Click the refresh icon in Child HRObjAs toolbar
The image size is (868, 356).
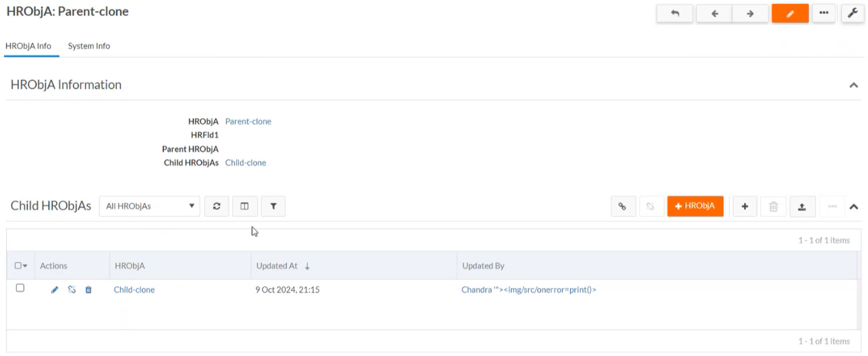216,206
